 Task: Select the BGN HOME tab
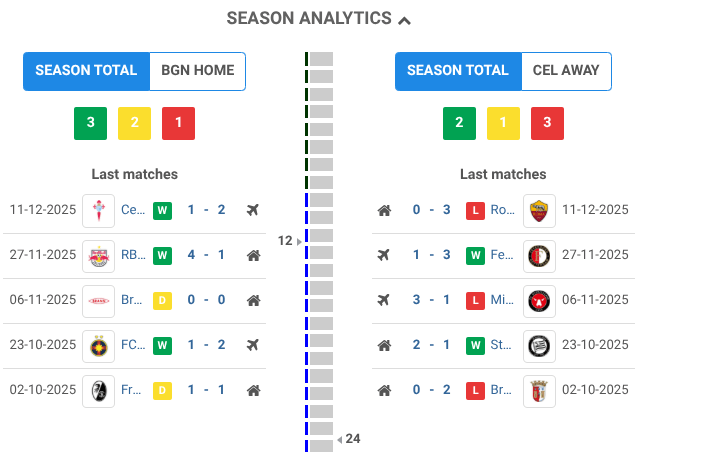pos(197,71)
